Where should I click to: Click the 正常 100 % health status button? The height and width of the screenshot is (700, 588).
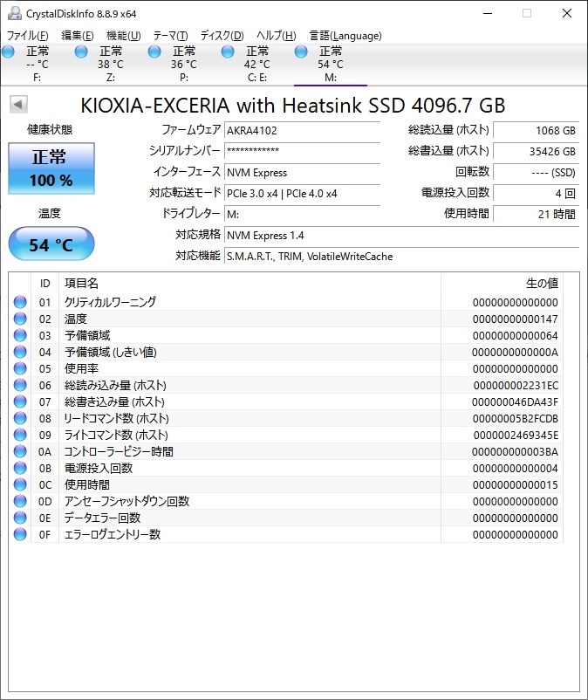(51, 168)
